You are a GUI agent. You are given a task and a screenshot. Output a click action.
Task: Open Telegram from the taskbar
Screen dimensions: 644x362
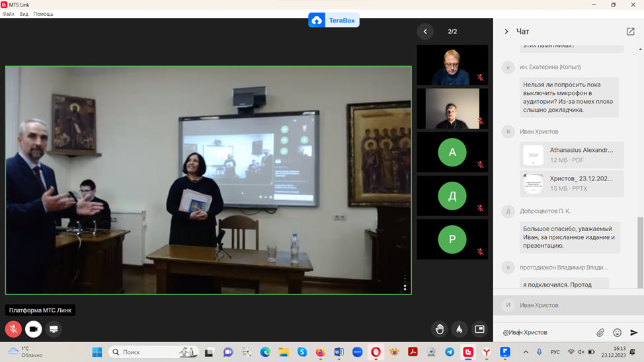pos(450,352)
